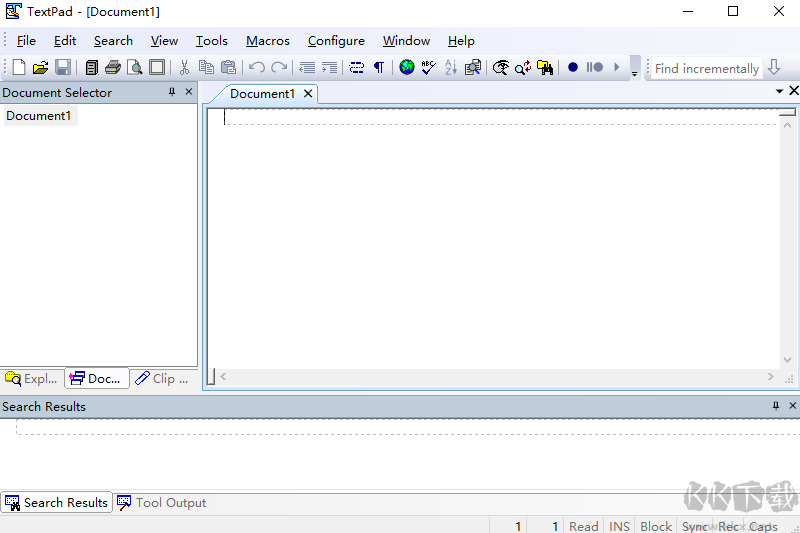The image size is (800, 533).
Task: Toggle word wrap in the toolbar
Action: 357,67
